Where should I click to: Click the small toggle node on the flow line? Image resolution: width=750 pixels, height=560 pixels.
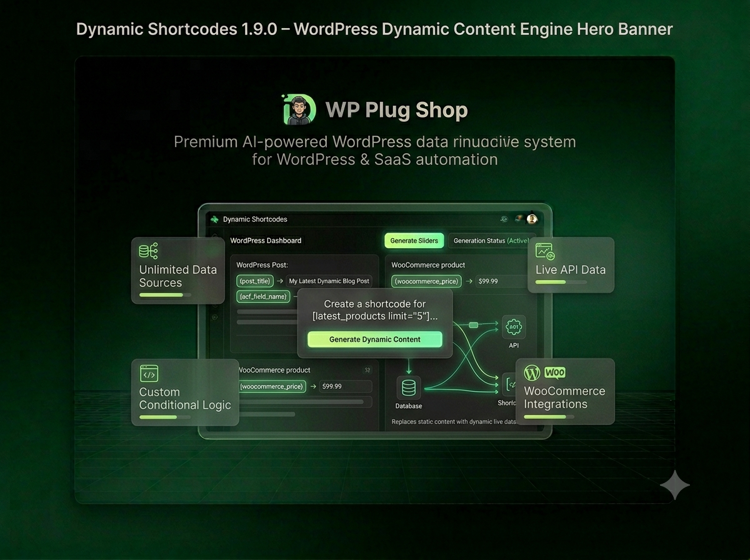pyautogui.click(x=473, y=324)
